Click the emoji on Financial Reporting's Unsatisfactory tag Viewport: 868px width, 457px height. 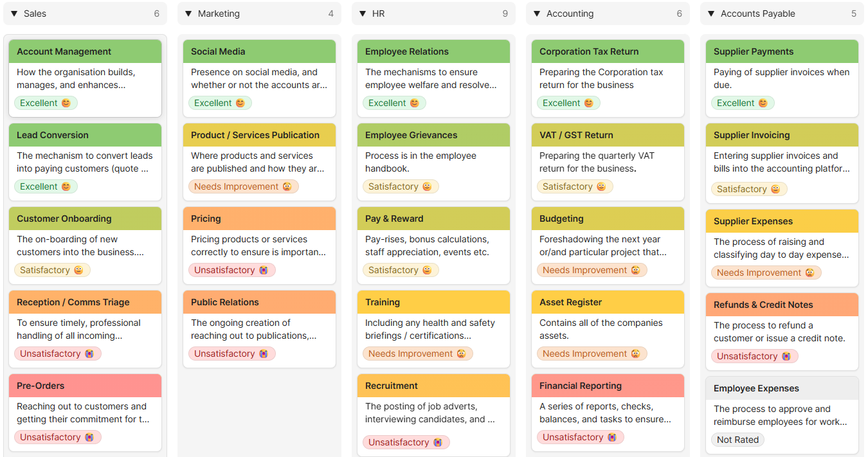(612, 437)
